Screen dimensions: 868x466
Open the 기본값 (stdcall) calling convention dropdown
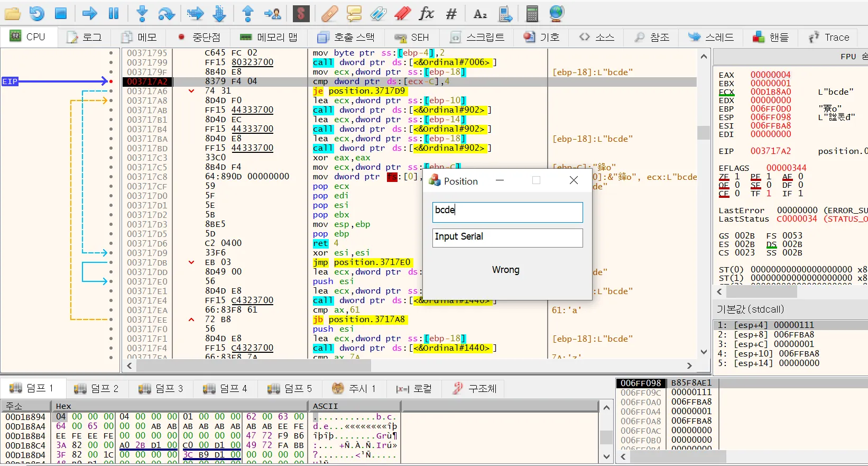[x=751, y=309]
